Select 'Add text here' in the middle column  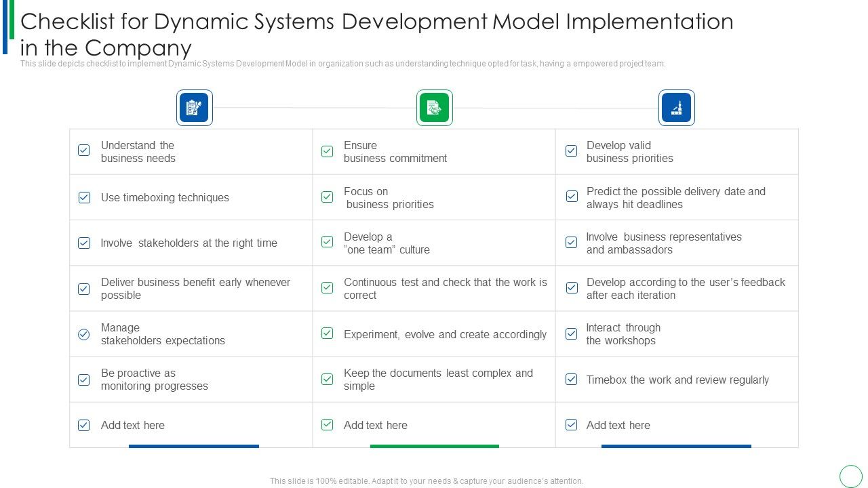[376, 426]
